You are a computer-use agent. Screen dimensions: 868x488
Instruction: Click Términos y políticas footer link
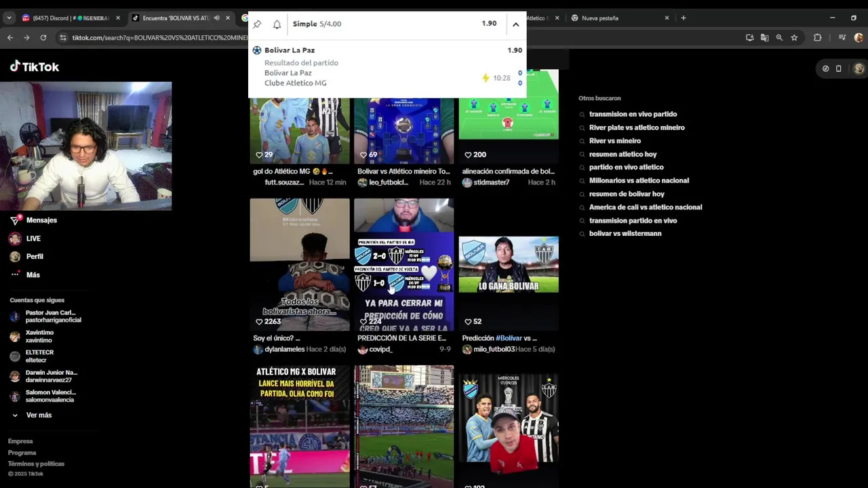point(36,464)
